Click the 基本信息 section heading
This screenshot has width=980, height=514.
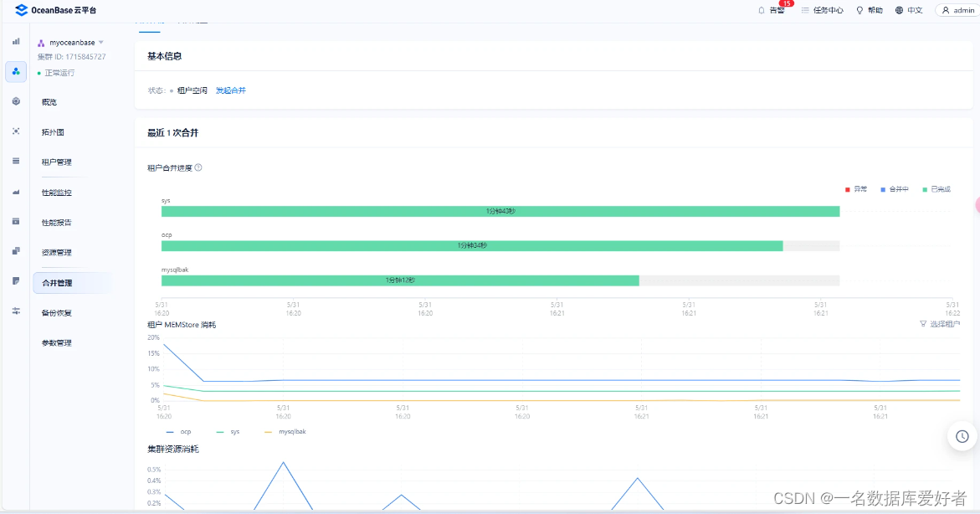point(164,56)
